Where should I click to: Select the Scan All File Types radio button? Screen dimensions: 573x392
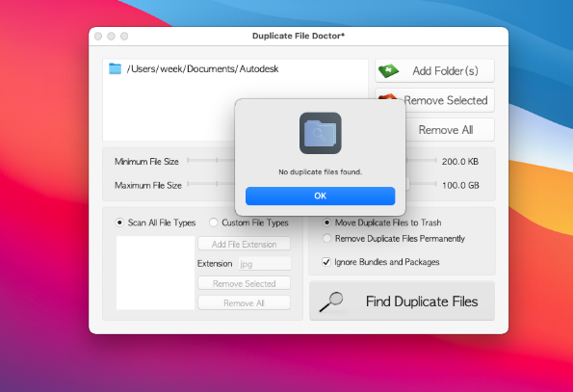pos(119,222)
